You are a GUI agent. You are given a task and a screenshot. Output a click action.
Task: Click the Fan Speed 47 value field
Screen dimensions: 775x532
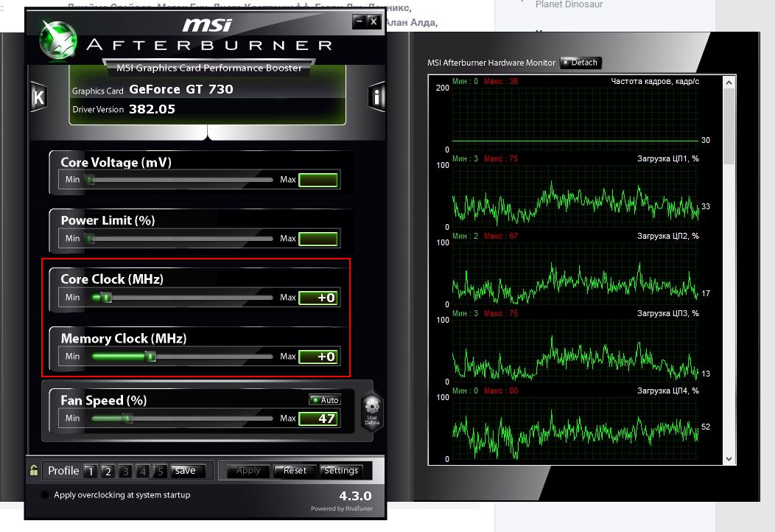tap(318, 419)
